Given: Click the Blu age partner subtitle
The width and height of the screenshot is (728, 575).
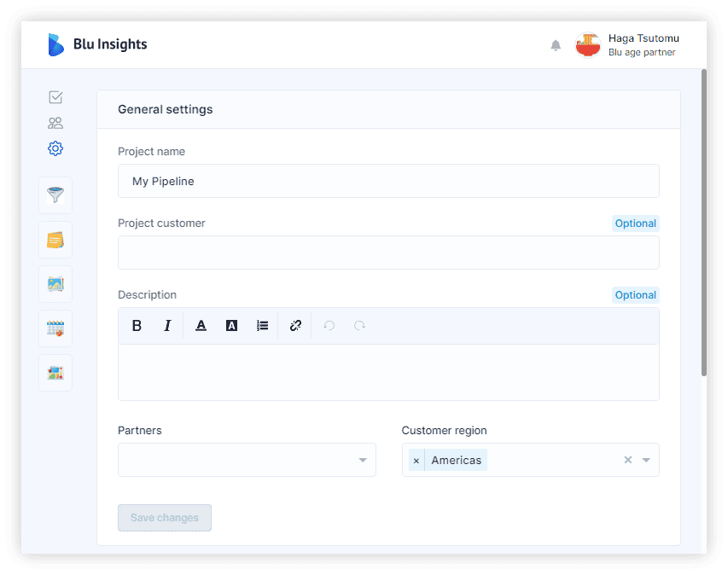Looking at the screenshot, I should click(x=642, y=52).
